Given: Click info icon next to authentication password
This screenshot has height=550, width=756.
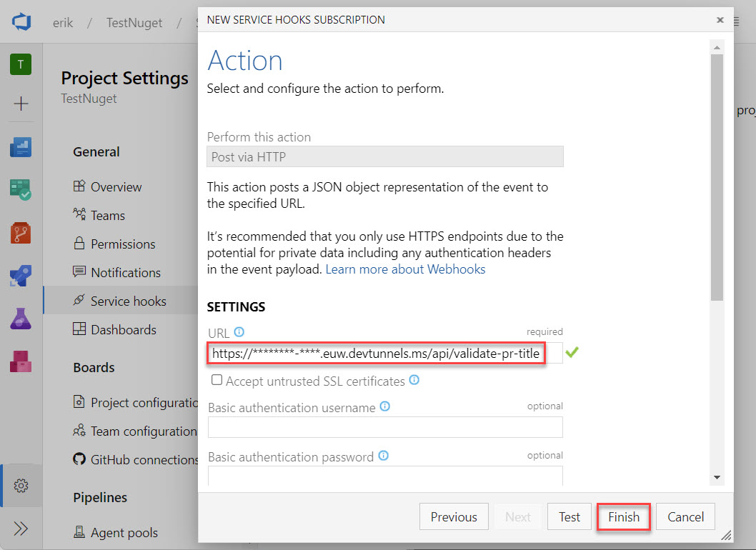Looking at the screenshot, I should (383, 456).
